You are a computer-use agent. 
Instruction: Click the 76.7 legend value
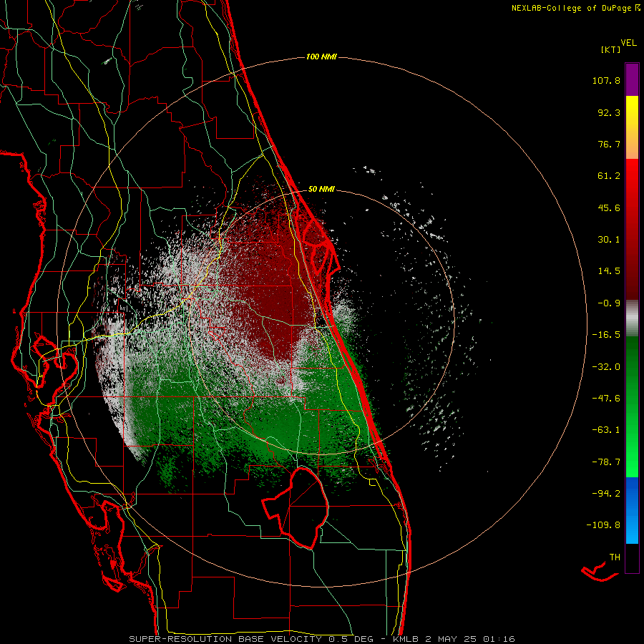(x=609, y=144)
